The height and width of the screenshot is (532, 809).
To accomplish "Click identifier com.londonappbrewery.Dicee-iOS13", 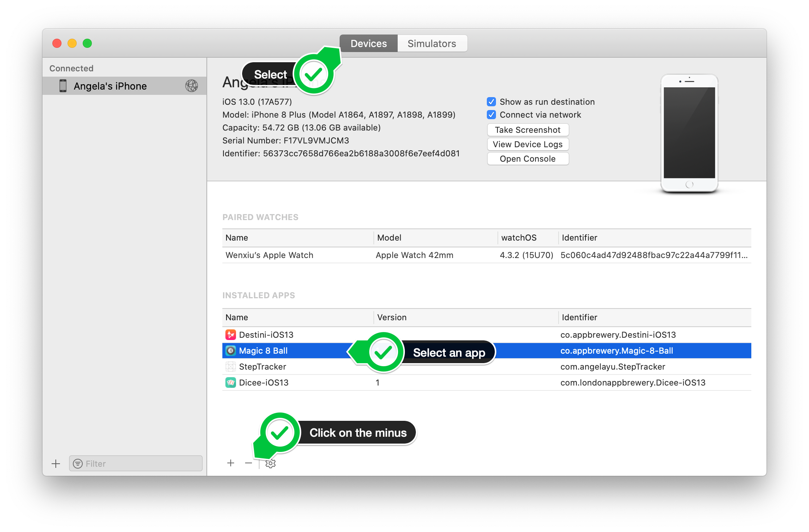I will (x=633, y=382).
